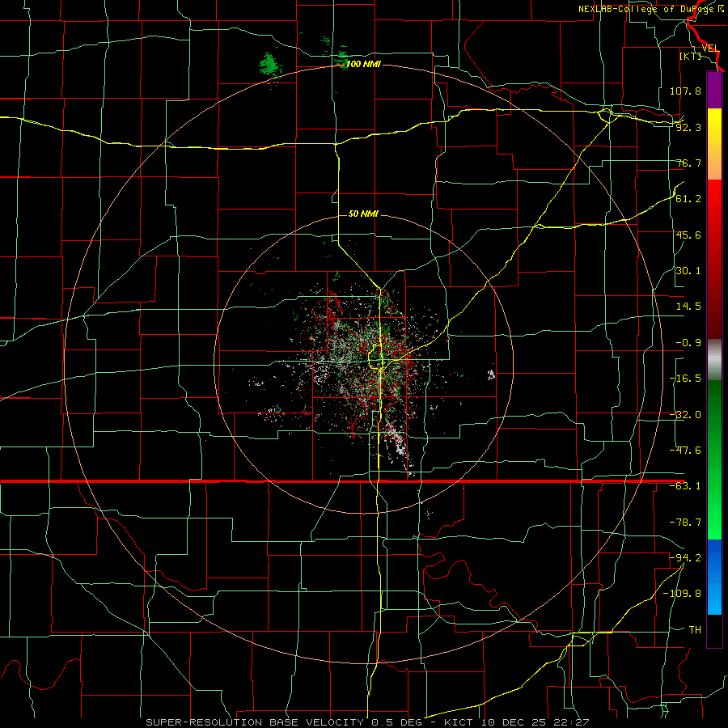The width and height of the screenshot is (728, 728).
Task: Click the [KT] units label
Action: [x=691, y=56]
